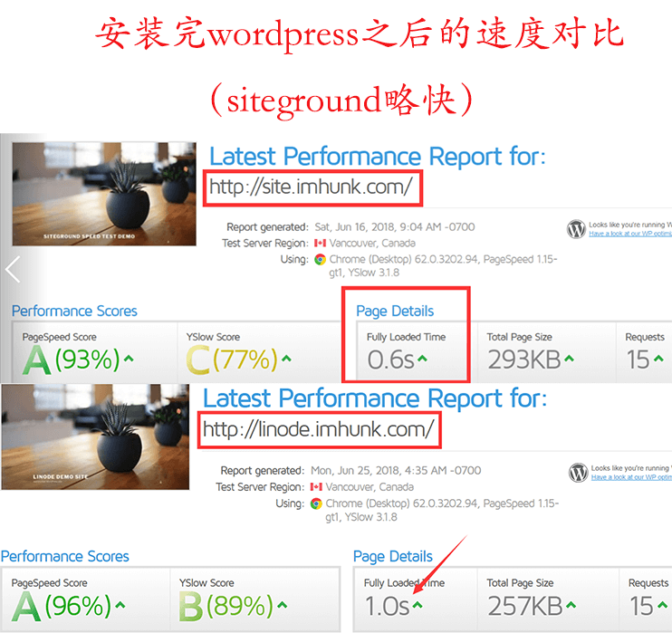
Task: Select the A (96%) PageSpeed score
Action: point(62,606)
